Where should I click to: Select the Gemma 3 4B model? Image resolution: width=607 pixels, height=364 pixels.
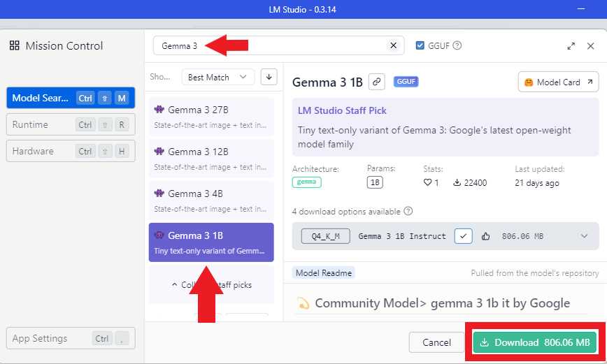211,201
